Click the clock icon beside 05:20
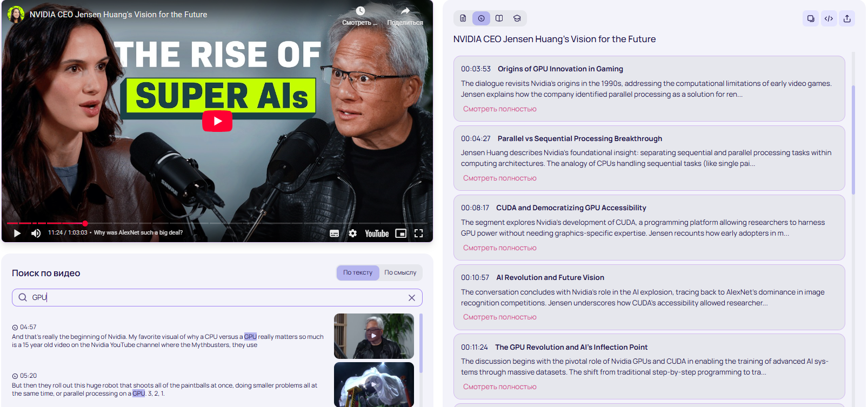The image size is (868, 407). 15,376
